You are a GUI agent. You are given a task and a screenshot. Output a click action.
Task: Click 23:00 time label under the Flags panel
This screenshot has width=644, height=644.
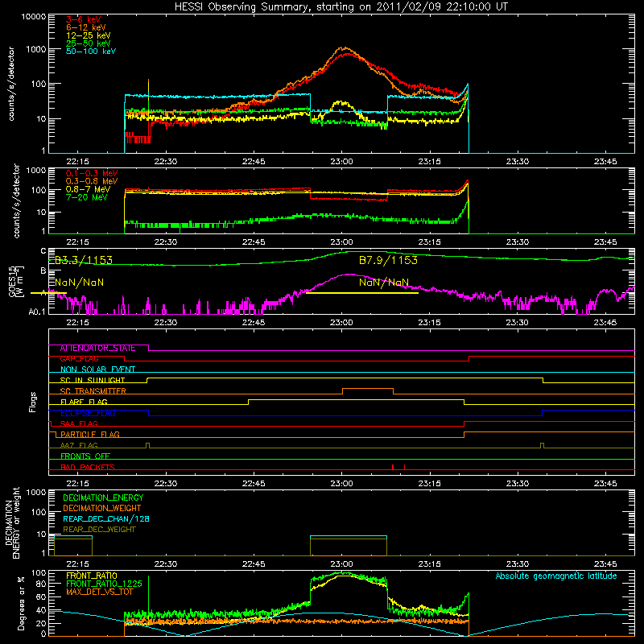pyautogui.click(x=341, y=484)
